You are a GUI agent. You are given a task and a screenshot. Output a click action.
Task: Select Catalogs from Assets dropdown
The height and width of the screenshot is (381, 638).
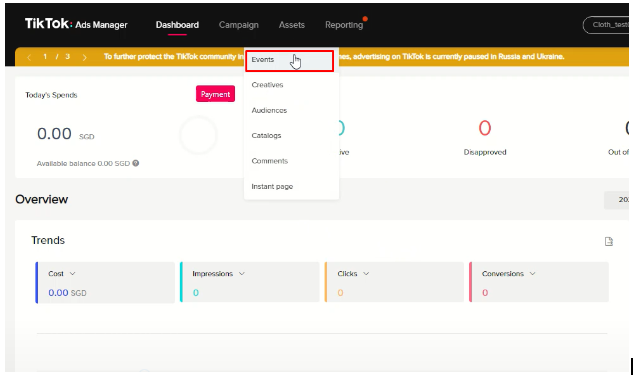click(x=266, y=136)
